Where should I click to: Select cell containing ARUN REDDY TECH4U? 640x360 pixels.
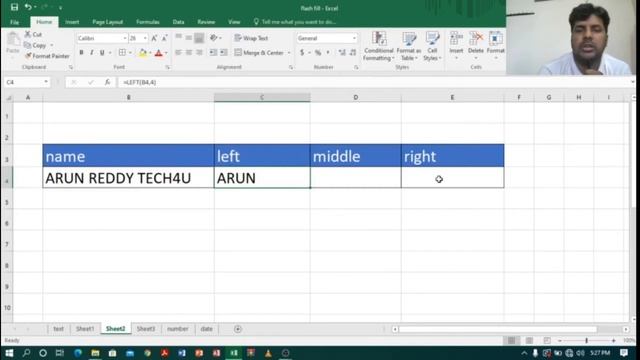(x=128, y=178)
